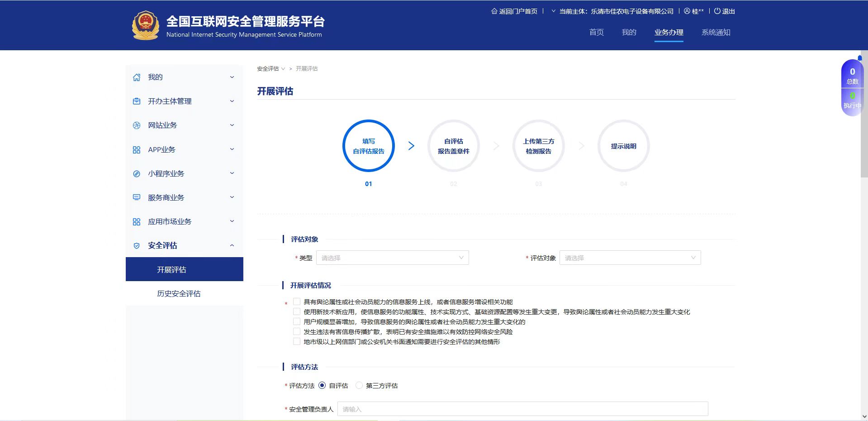The width and height of the screenshot is (868, 421).
Task: Choose the 第三方评估 evaluation method
Action: [x=359, y=385]
